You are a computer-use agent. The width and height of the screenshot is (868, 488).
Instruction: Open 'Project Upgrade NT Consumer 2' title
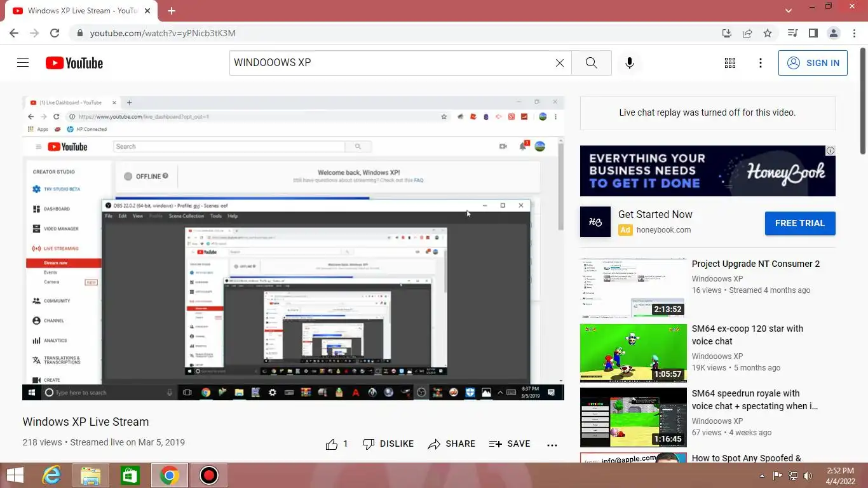point(756,264)
